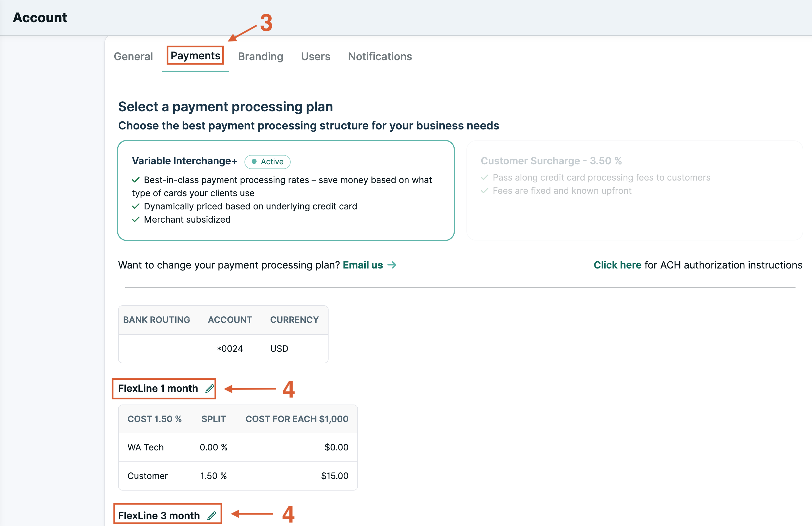
Task: Click the Merchant subsidized feature line
Action: 187,220
